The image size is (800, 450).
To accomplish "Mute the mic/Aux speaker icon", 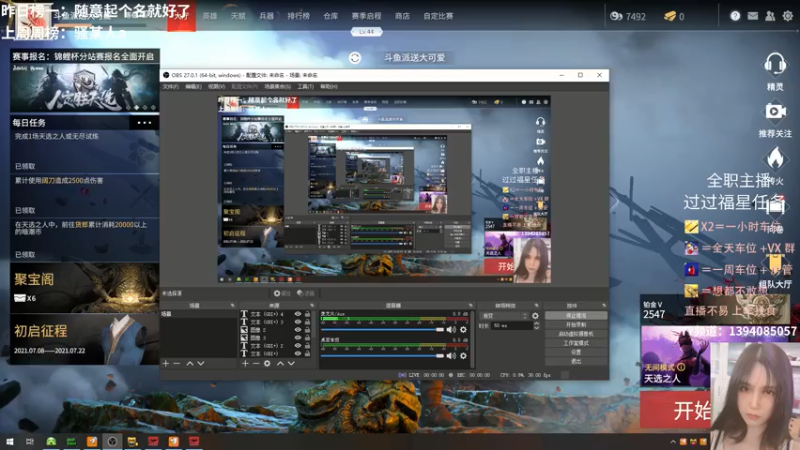I will coord(451,330).
